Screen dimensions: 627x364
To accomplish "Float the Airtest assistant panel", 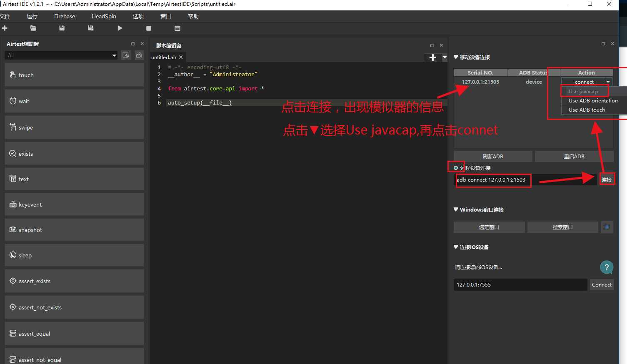I will pos(133,44).
